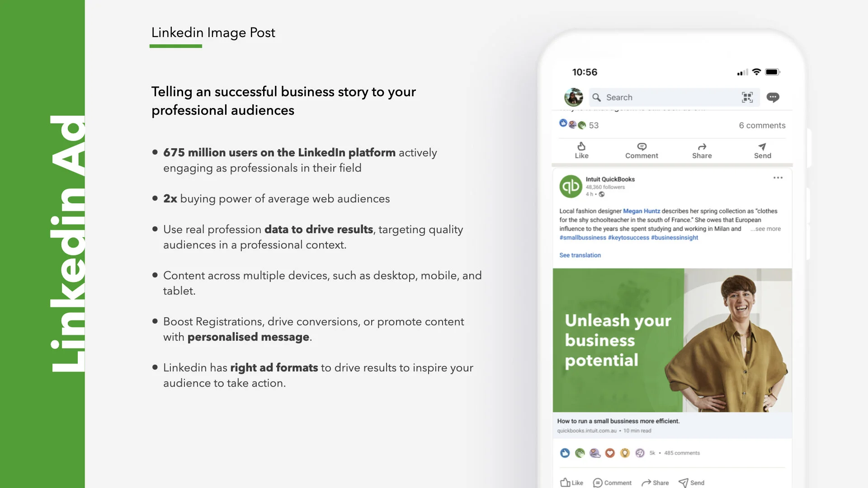Open How to run a small bussiness article
868x488 pixels.
coord(618,421)
